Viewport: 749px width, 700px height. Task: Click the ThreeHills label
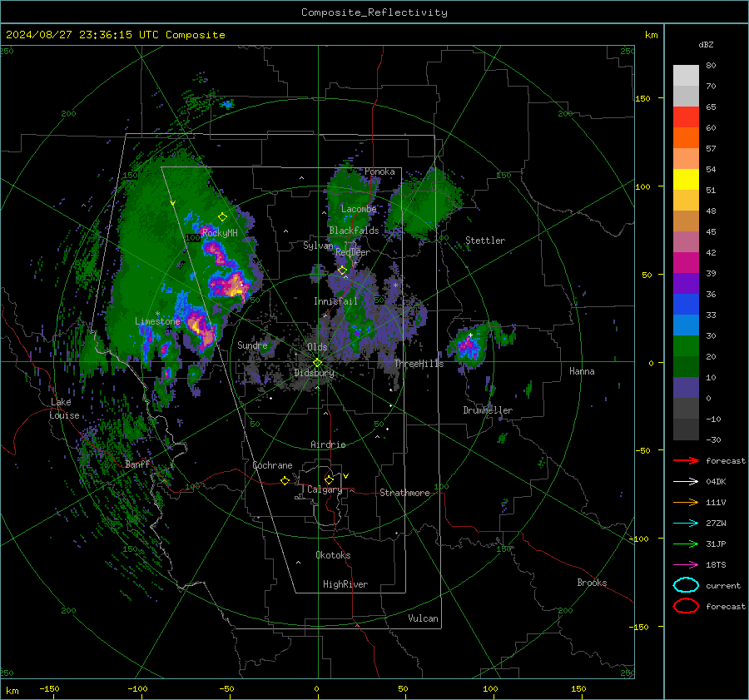(x=419, y=364)
